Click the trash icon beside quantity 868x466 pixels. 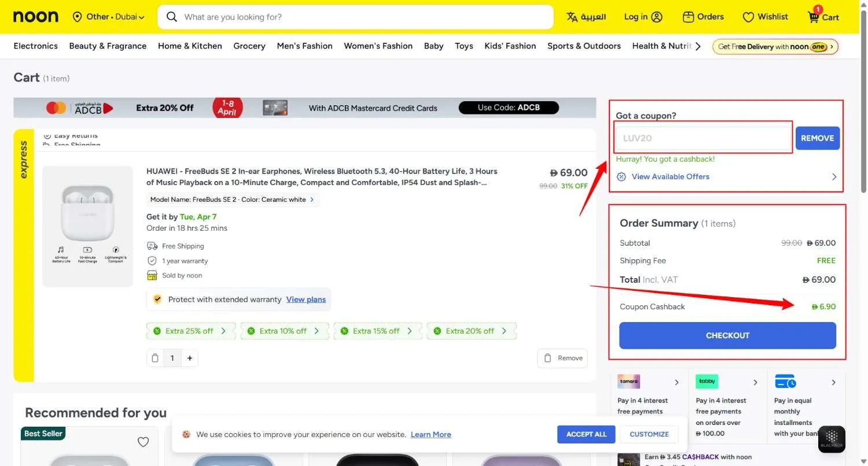pos(155,358)
